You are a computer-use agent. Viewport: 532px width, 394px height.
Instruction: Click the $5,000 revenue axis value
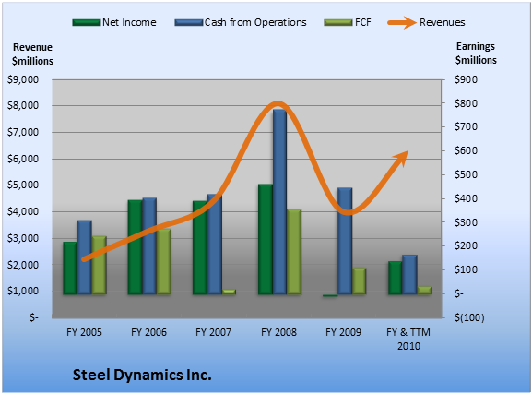[23, 185]
